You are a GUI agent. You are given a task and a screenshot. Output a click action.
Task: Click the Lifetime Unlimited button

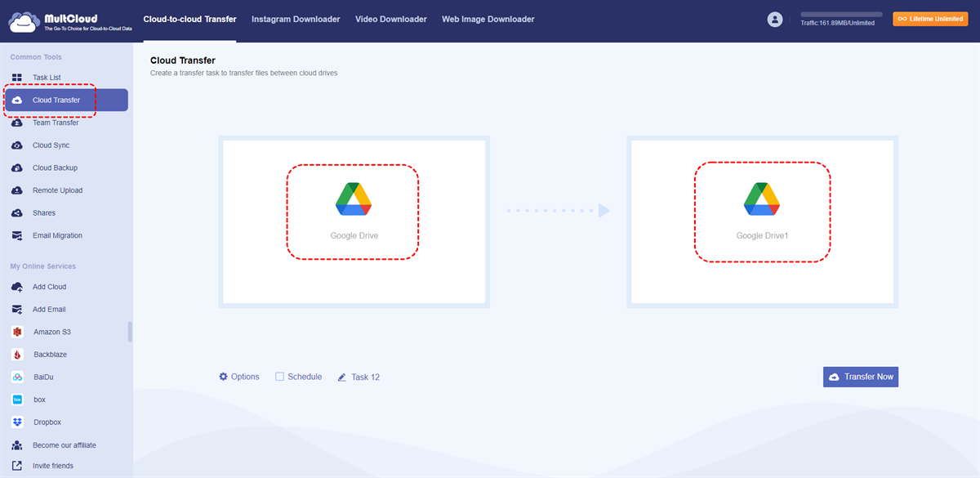click(930, 18)
